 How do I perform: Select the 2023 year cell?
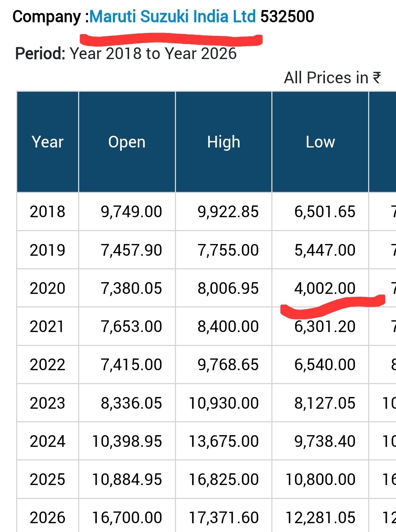(x=48, y=403)
